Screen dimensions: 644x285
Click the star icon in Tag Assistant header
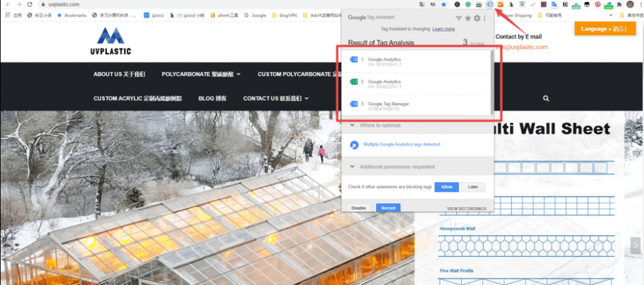click(468, 18)
